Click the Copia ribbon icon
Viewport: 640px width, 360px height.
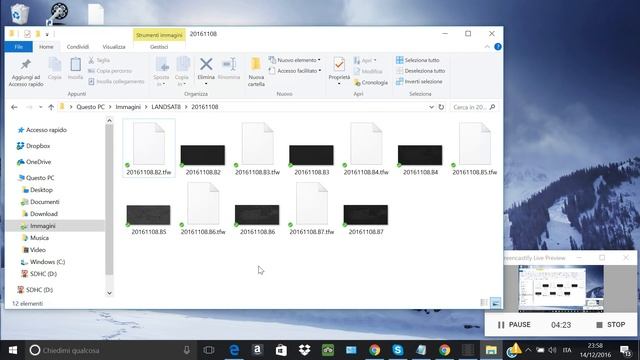click(54, 65)
